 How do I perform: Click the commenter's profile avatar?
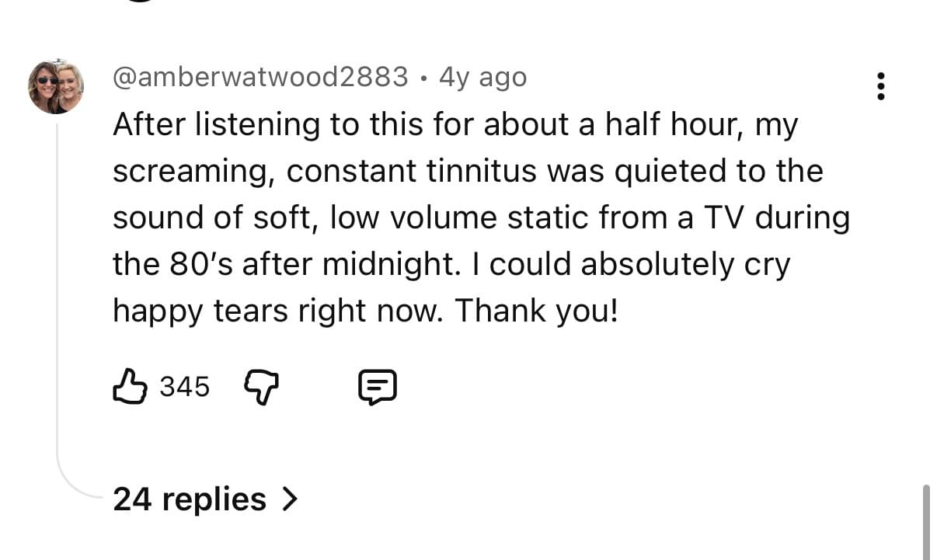pos(56,85)
